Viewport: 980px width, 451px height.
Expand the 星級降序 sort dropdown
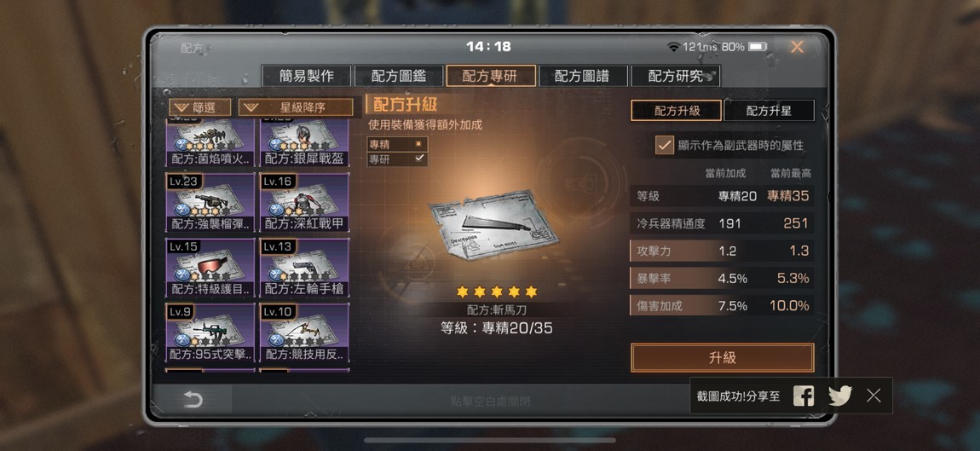[x=296, y=107]
